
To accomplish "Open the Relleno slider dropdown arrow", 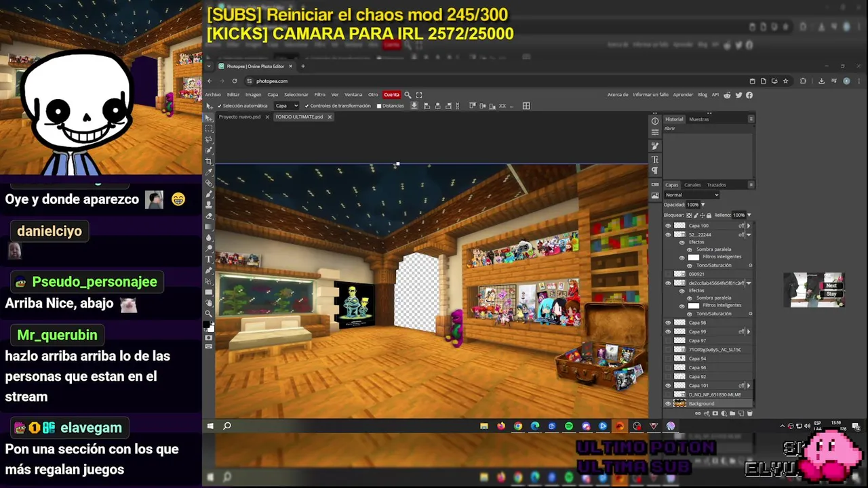I will tap(749, 215).
